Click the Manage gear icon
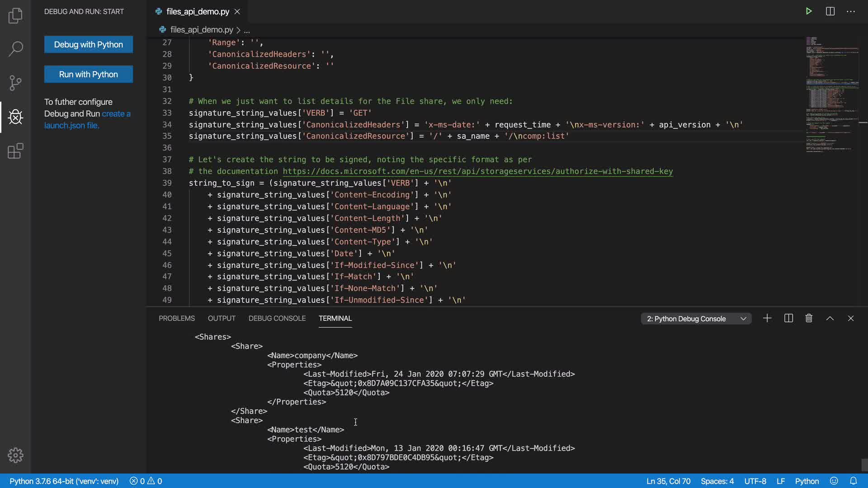The width and height of the screenshot is (868, 488). (x=15, y=455)
